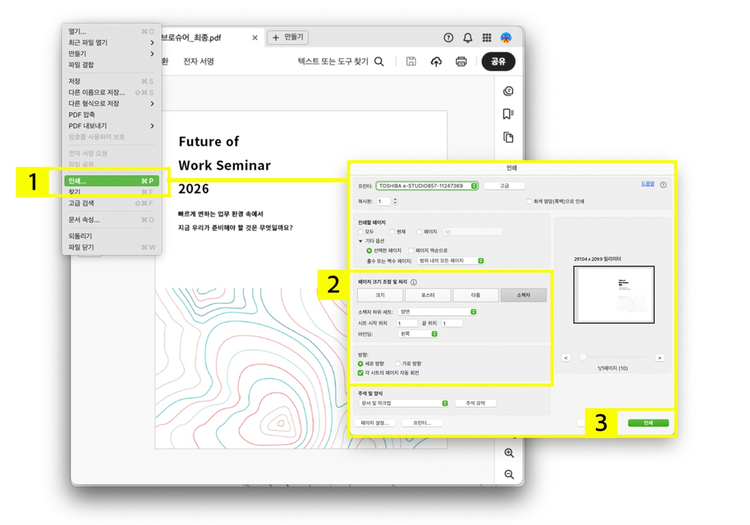Select the 소책자 booklet button
Screen dimensions: 750x525
tap(523, 295)
